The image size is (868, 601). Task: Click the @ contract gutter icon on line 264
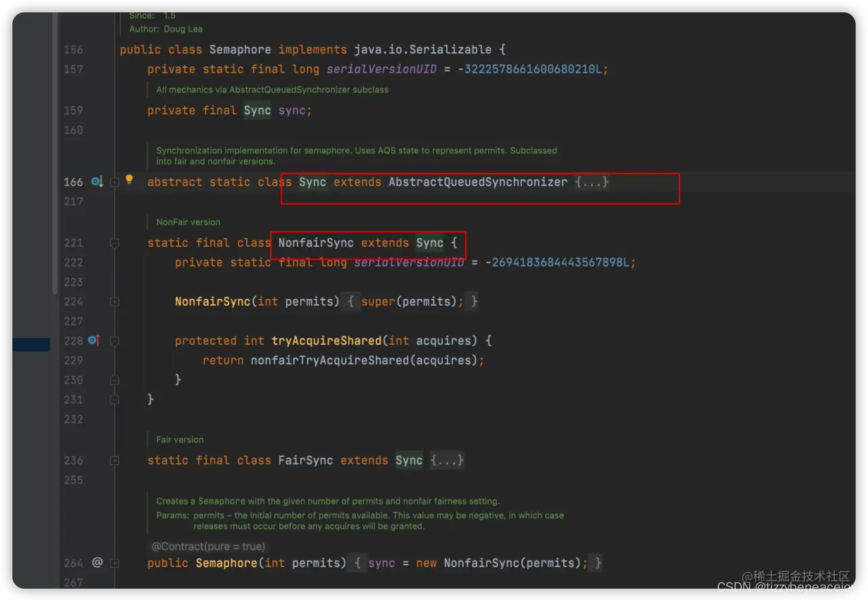97,562
